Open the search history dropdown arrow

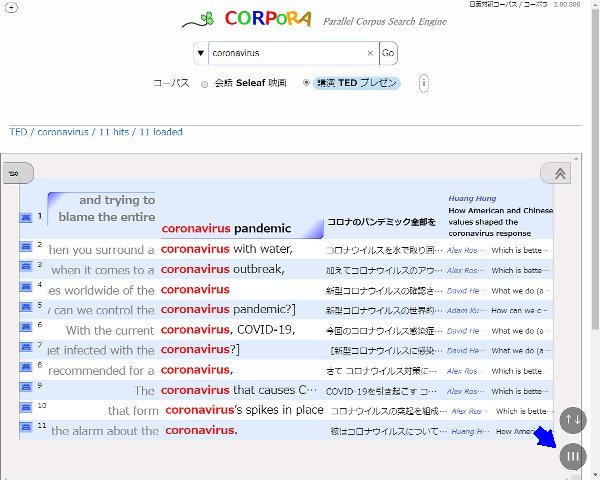coord(201,53)
